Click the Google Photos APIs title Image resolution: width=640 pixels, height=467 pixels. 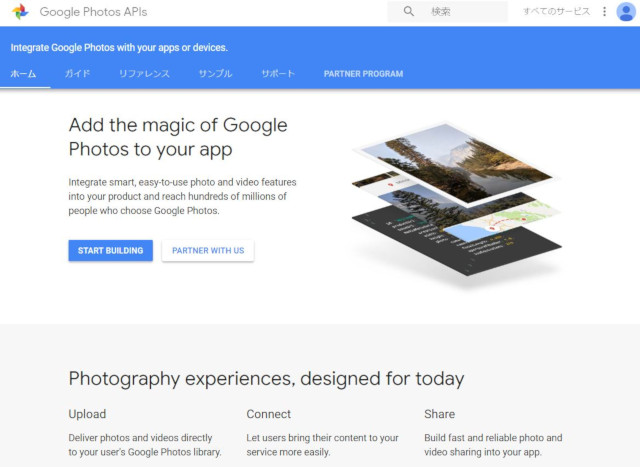(x=93, y=12)
